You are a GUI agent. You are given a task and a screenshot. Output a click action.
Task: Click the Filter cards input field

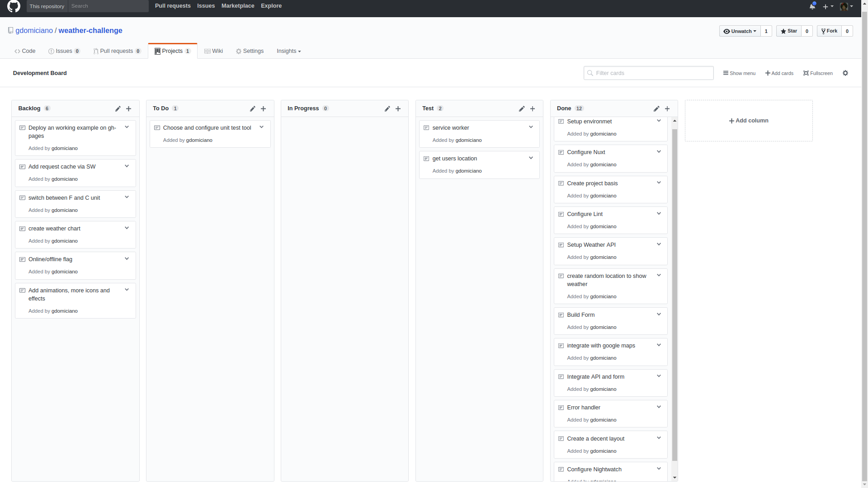tap(648, 73)
